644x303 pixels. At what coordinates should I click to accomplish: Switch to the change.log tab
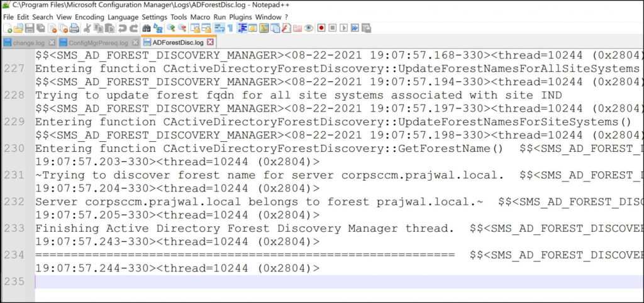click(28, 42)
